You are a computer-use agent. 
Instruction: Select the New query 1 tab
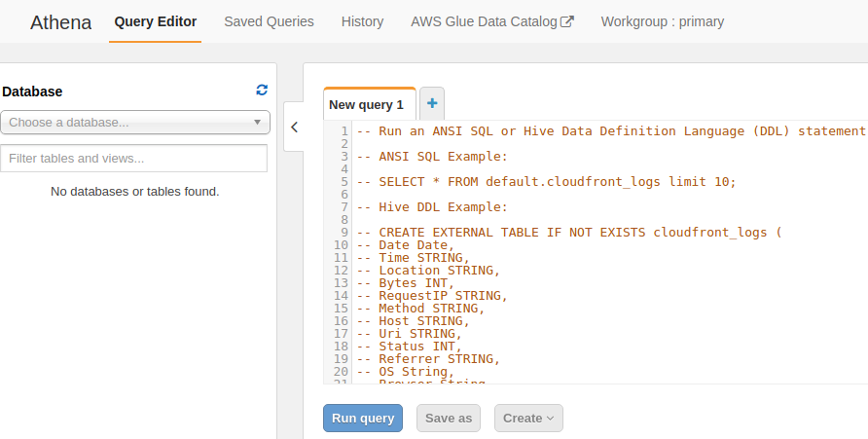tap(366, 104)
